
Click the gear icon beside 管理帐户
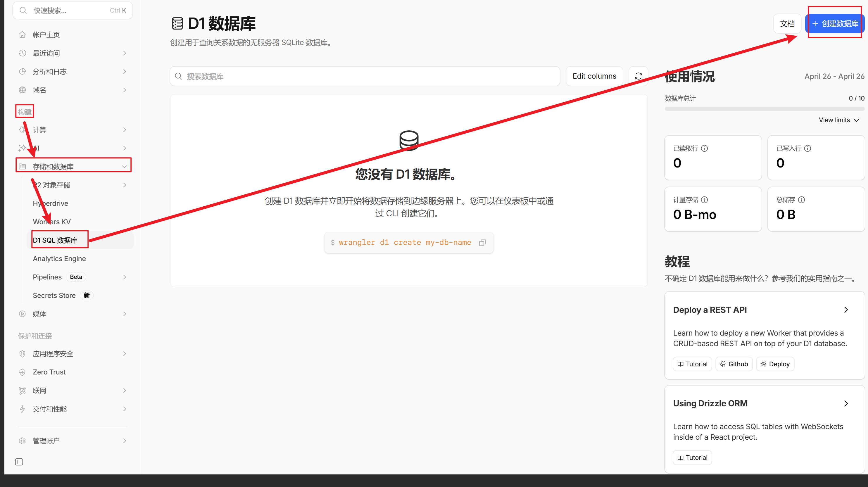[x=22, y=441]
